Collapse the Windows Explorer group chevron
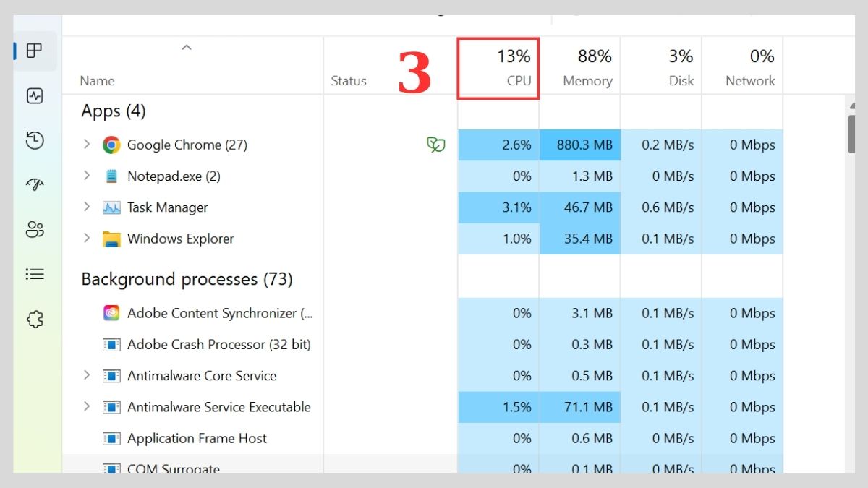This screenshot has height=488, width=868. point(88,239)
